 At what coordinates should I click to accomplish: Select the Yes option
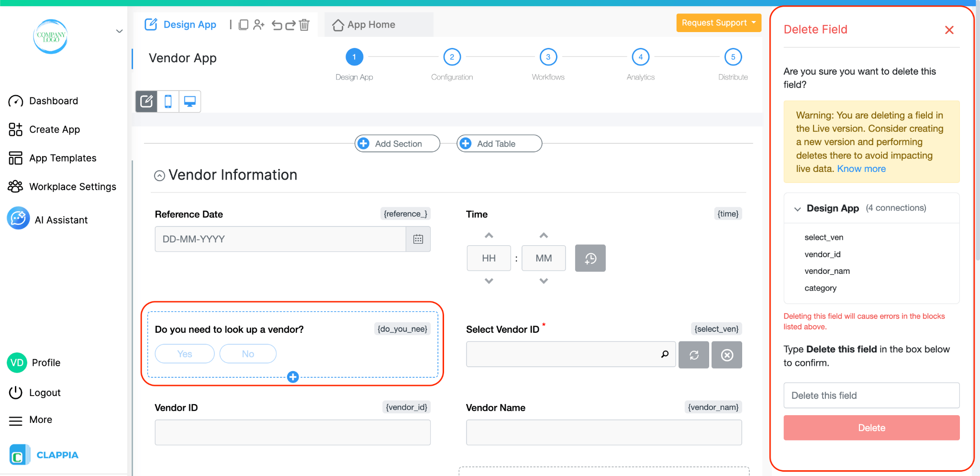tap(185, 354)
